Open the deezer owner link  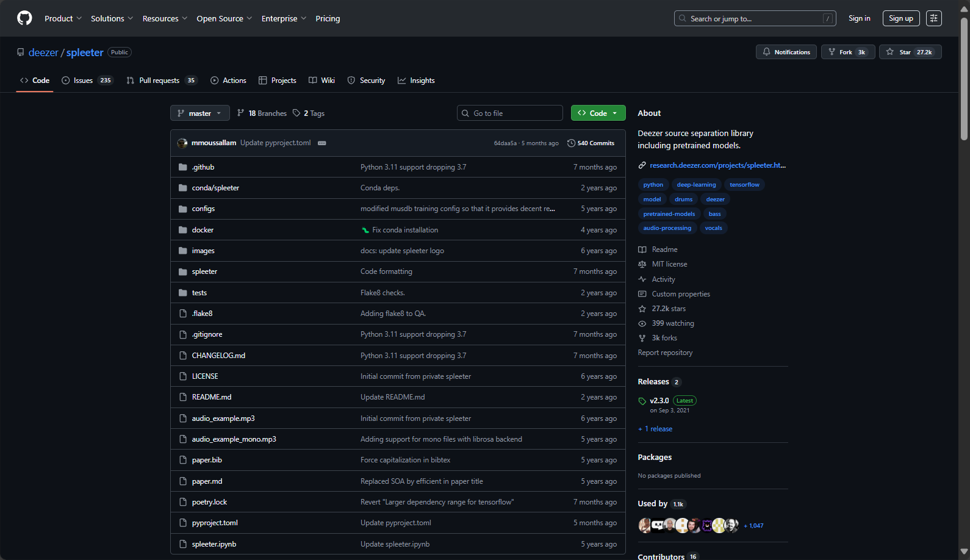43,52
